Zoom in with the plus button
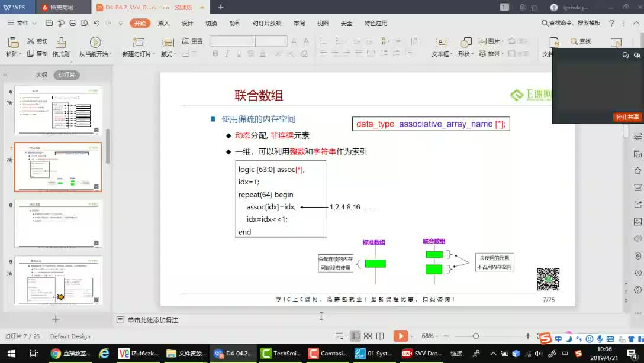This screenshot has width=644, height=363. pos(528,336)
